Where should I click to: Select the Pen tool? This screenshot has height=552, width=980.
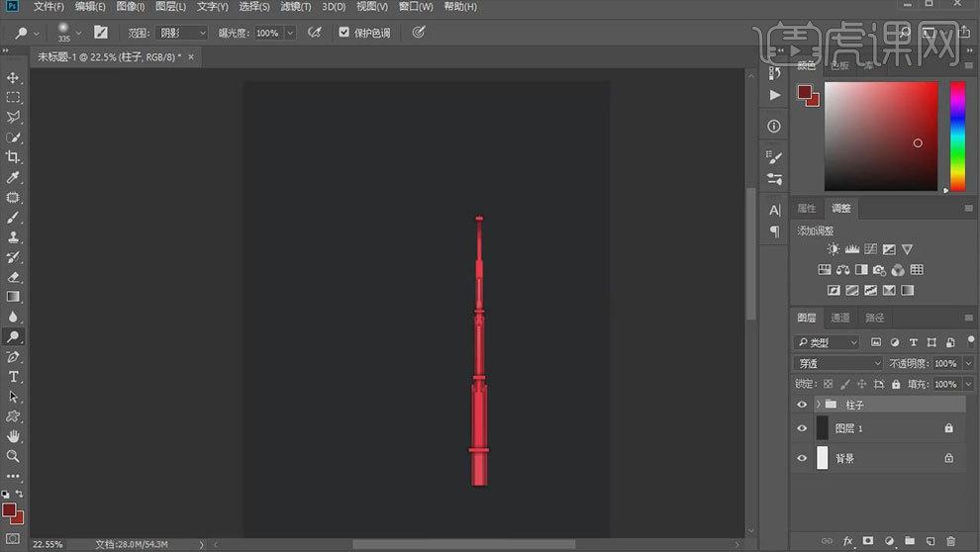[13, 356]
